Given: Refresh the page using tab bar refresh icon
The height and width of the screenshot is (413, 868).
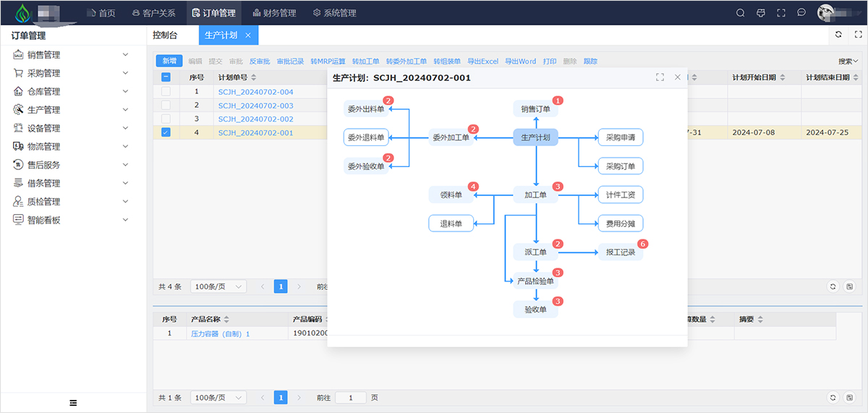Looking at the screenshot, I should (x=838, y=35).
